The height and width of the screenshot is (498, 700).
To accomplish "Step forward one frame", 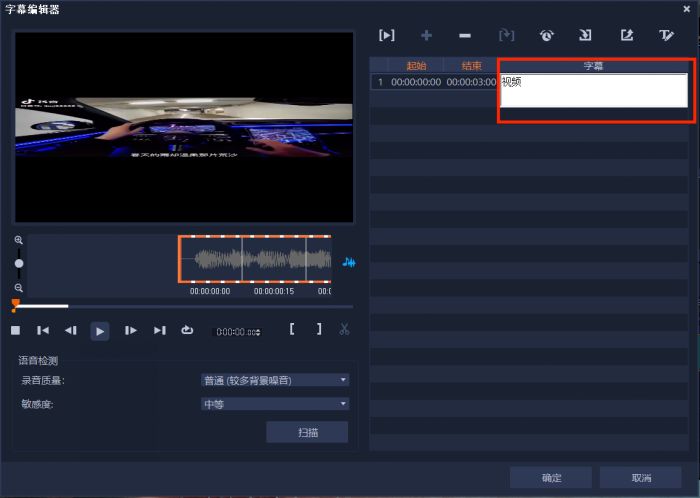I will click(130, 330).
